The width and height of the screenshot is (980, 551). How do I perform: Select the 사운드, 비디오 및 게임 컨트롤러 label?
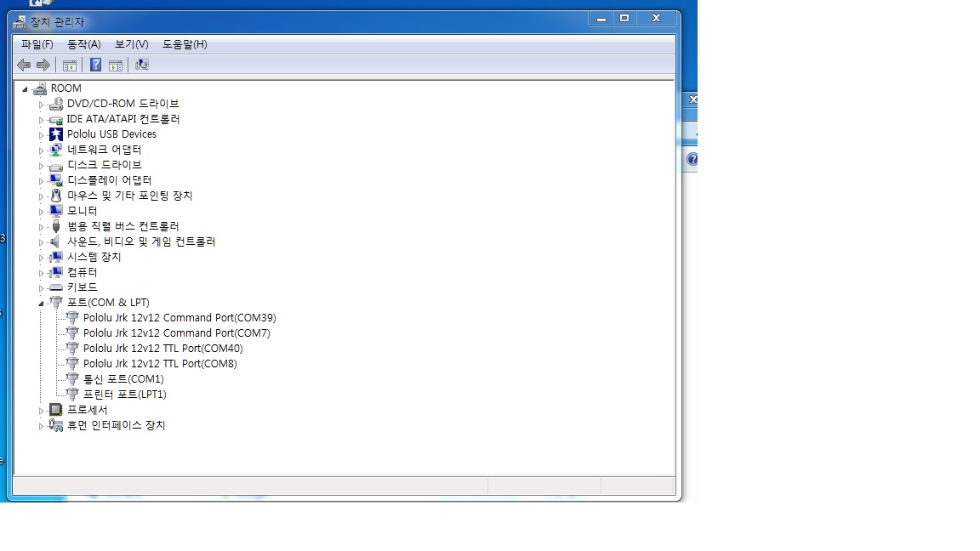click(141, 241)
